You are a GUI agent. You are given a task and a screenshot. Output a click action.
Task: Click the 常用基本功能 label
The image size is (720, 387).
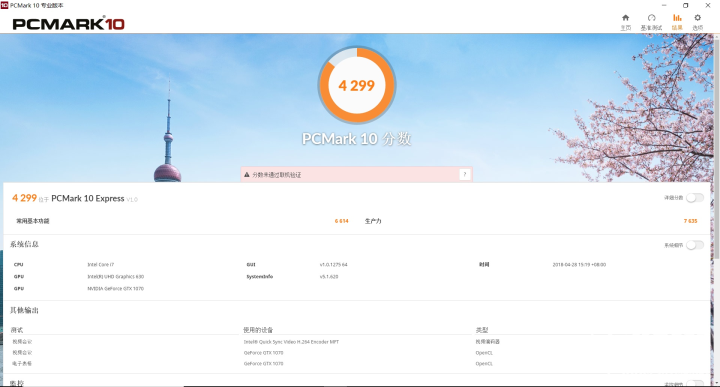click(x=33, y=221)
